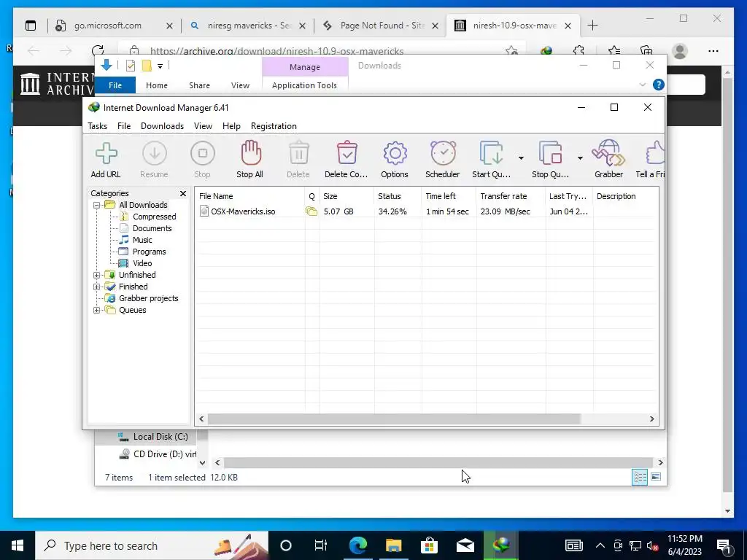The width and height of the screenshot is (747, 560).
Task: Open the Stop Queue dropdown arrow
Action: (580, 158)
